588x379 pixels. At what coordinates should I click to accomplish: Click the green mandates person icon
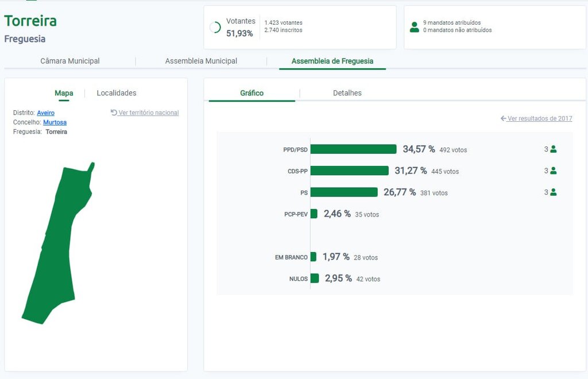click(415, 27)
